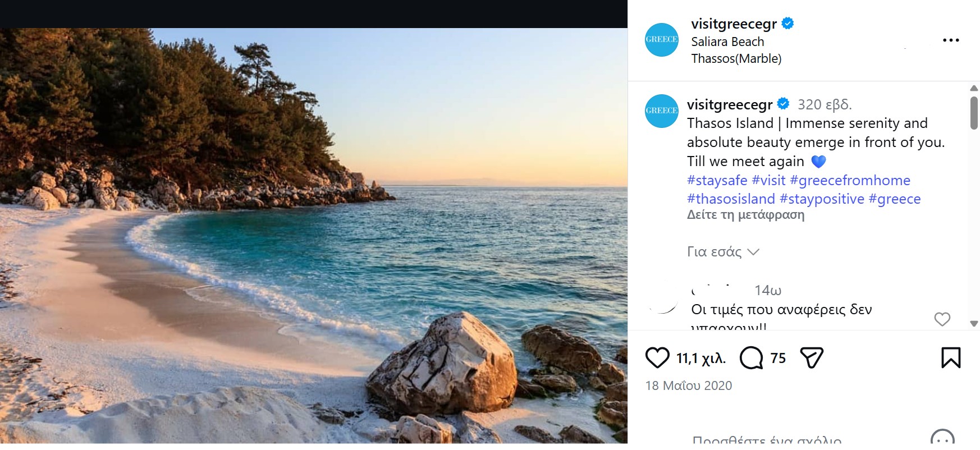Open the #staypositive hashtag
The height and width of the screenshot is (450, 980).
pyautogui.click(x=822, y=199)
